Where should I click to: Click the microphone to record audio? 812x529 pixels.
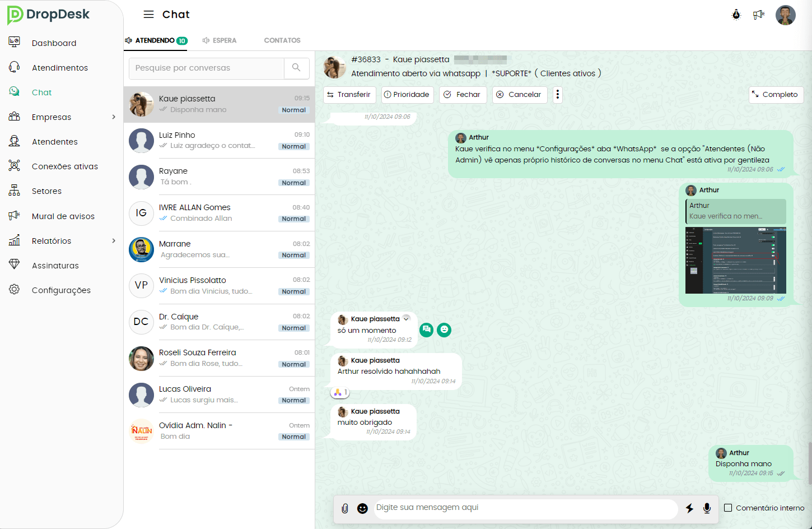pos(707,508)
